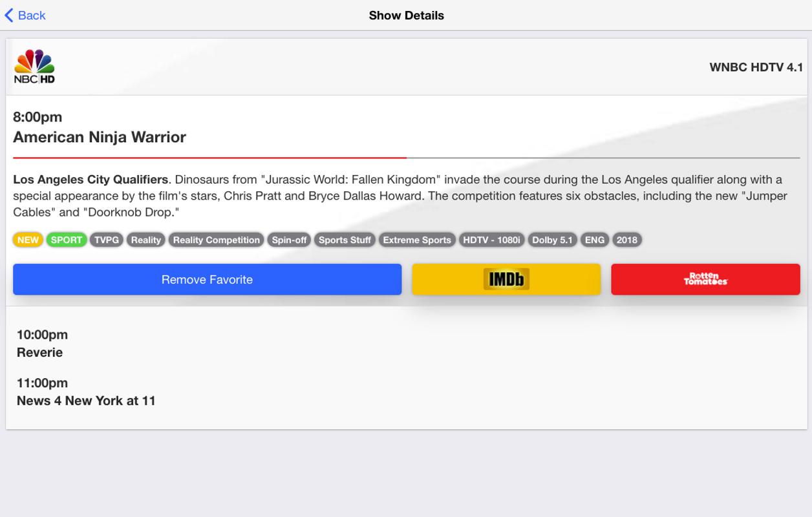Screen dimensions: 812x517
Task: Click the 10:00pm time of the Reverie listing
Action: [x=42, y=335]
